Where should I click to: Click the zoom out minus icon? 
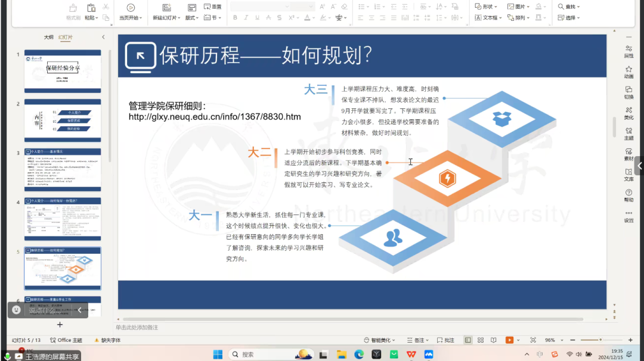click(572, 340)
